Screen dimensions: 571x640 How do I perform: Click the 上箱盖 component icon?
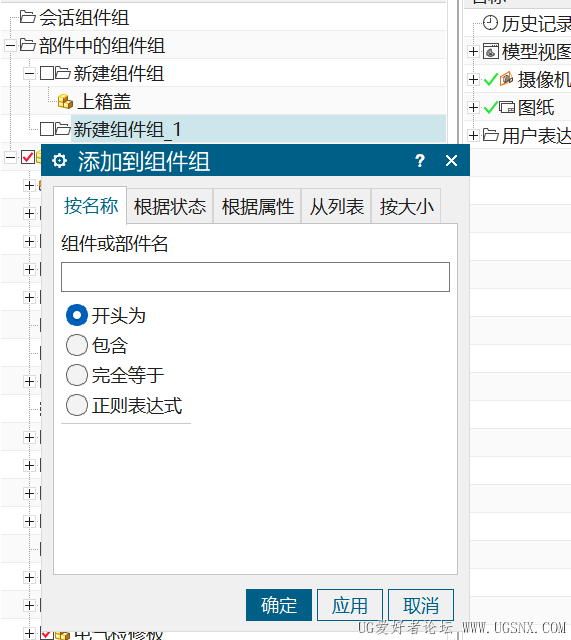click(x=65, y=101)
